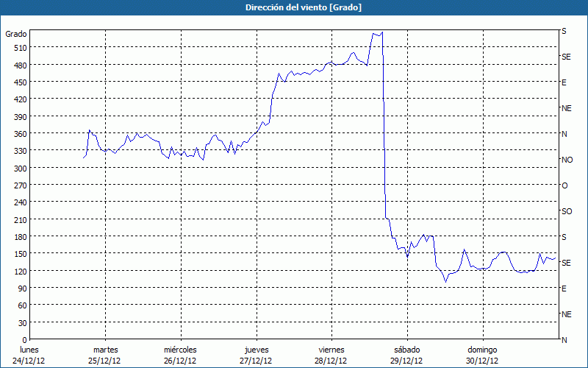Click the 270 tick label on the left axis
The image size is (588, 368).
[x=20, y=185]
